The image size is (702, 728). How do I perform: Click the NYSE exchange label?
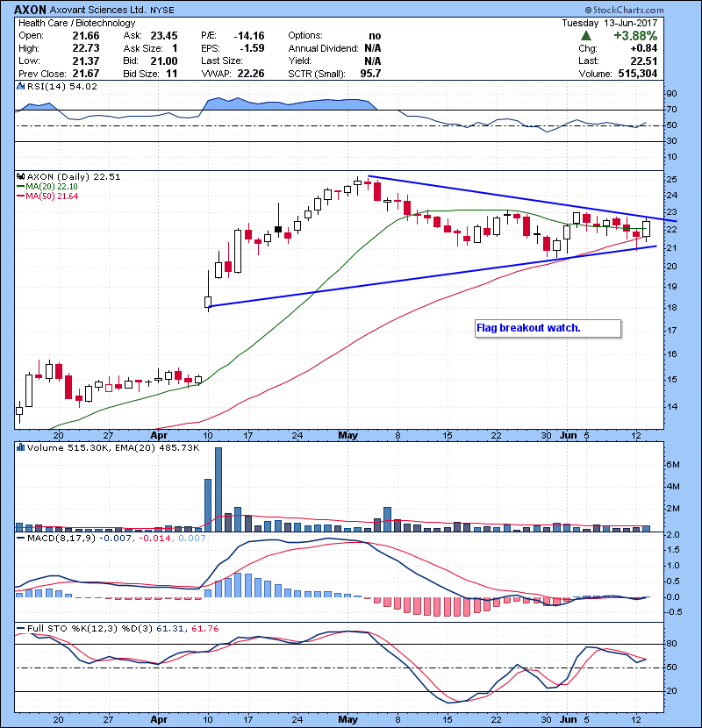click(162, 10)
